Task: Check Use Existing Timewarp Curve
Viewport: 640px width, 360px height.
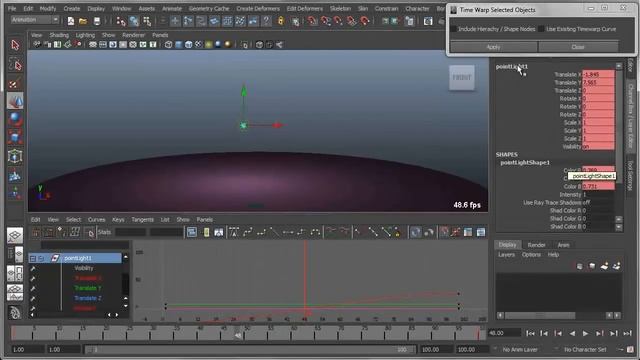Action: coord(541,29)
